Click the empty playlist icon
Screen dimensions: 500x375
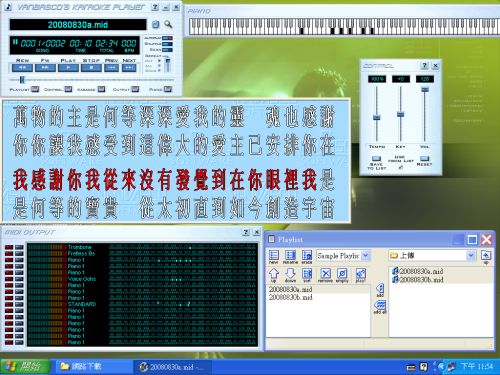342,274
